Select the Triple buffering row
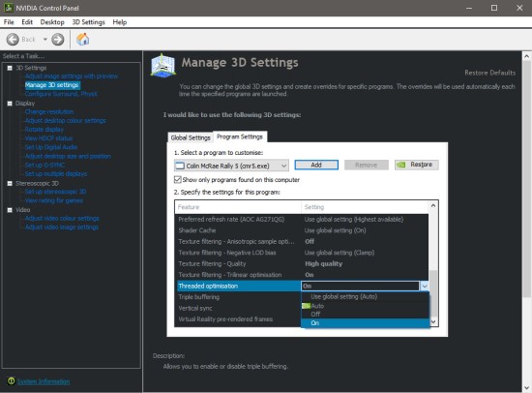Viewport: 532px width, 393px height. (x=238, y=297)
